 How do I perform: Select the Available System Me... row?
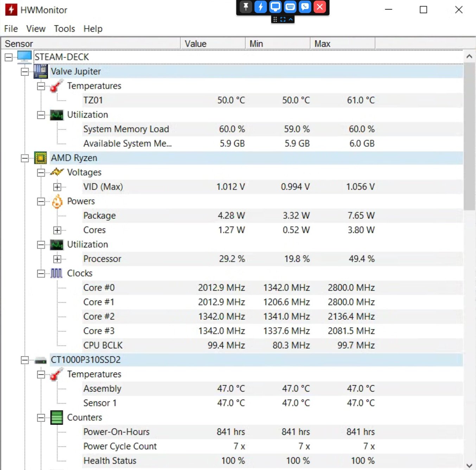point(273,144)
